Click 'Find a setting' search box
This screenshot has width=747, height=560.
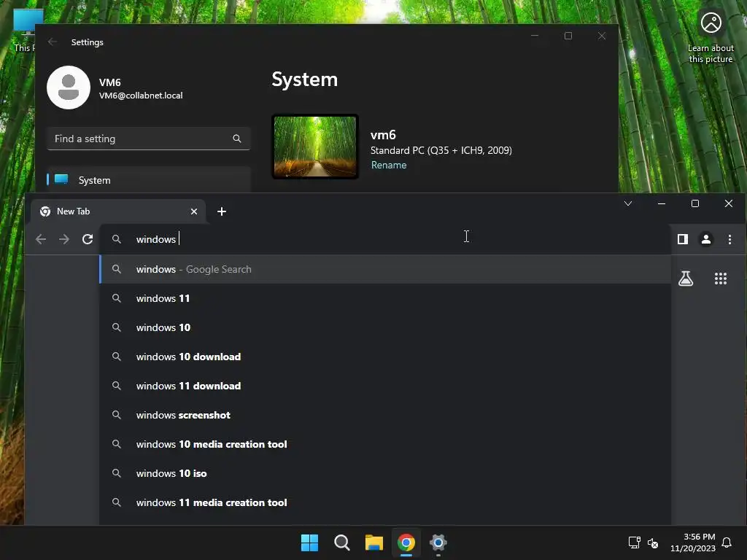coord(148,139)
